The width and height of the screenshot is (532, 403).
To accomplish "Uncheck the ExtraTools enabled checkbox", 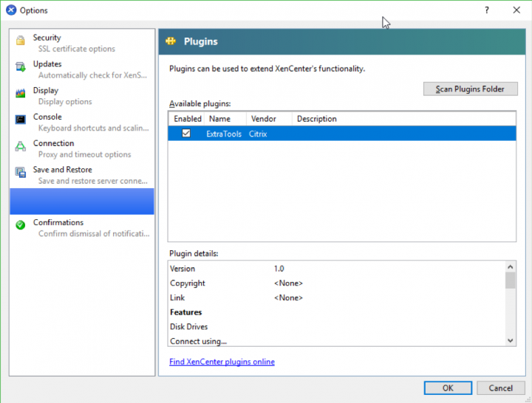I will click(186, 134).
